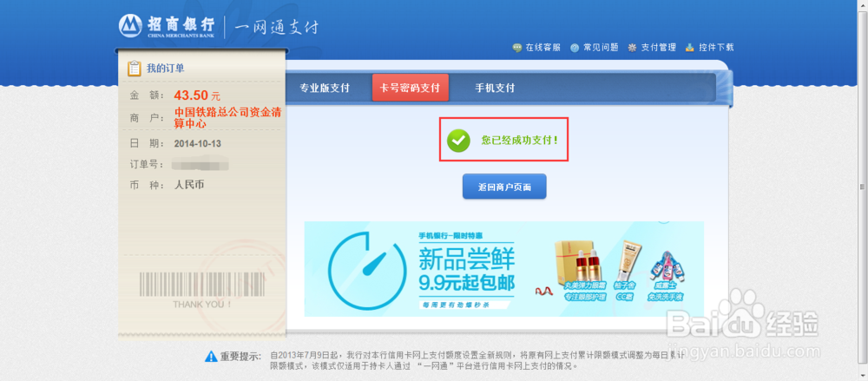The height and width of the screenshot is (381, 868).
Task: Click the barcode on the order receipt
Action: pyautogui.click(x=202, y=284)
